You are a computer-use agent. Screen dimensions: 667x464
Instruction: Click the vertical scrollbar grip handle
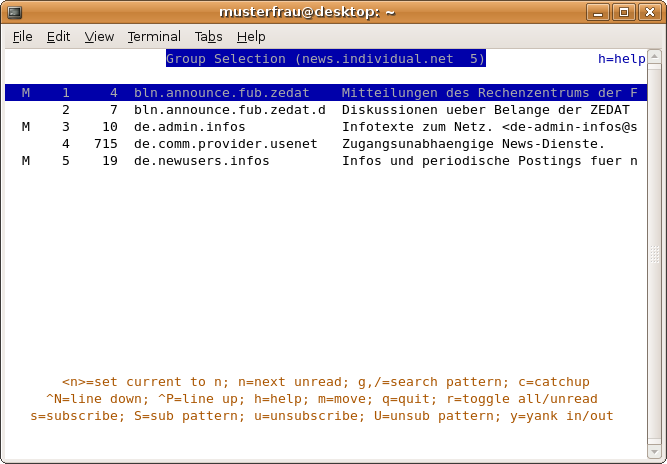[x=654, y=254]
